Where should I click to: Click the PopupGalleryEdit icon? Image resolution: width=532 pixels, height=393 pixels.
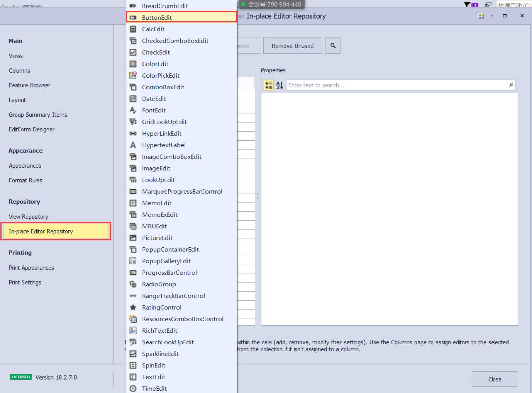(x=133, y=261)
